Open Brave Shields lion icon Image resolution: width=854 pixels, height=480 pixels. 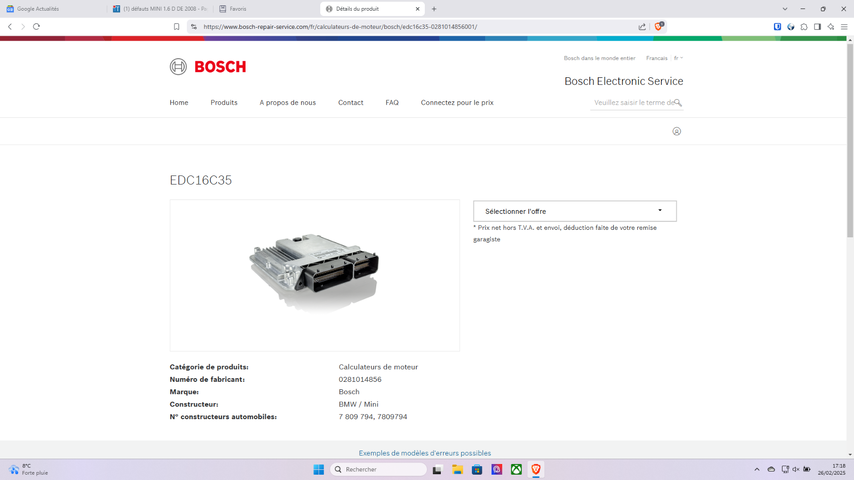tap(659, 26)
